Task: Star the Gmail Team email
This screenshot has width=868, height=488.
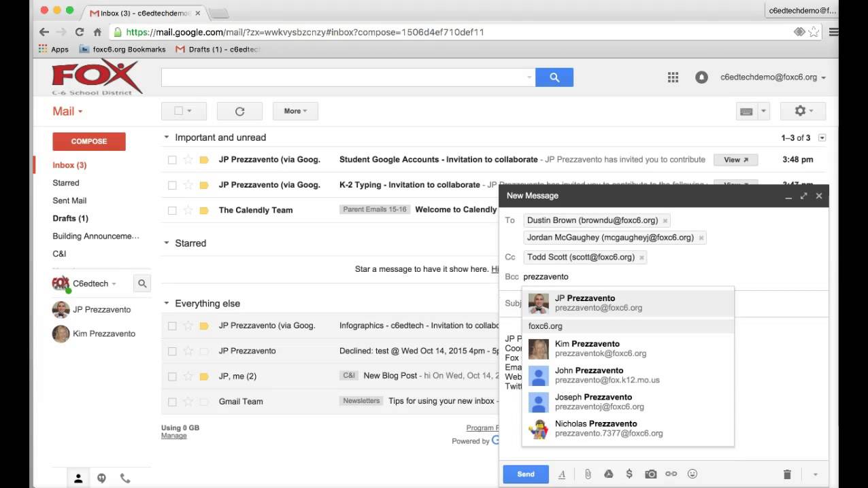Action: 188,402
